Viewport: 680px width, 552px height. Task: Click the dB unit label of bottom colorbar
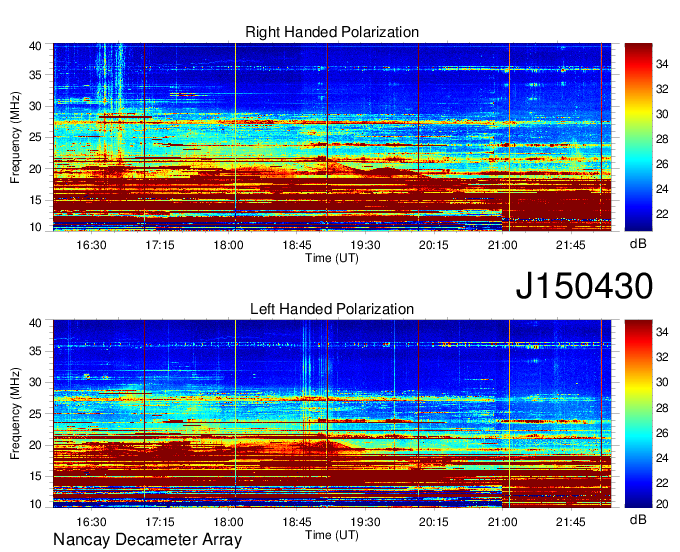pos(638,519)
